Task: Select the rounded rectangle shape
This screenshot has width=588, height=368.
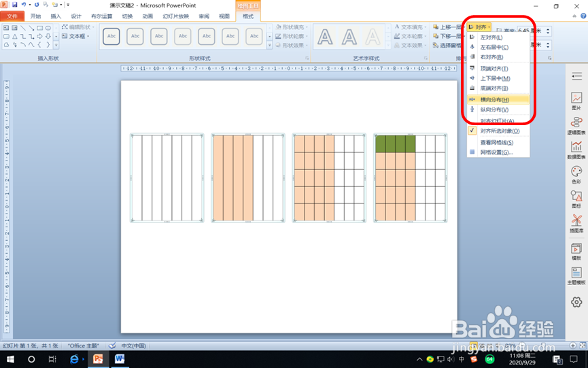Action: click(x=6, y=36)
